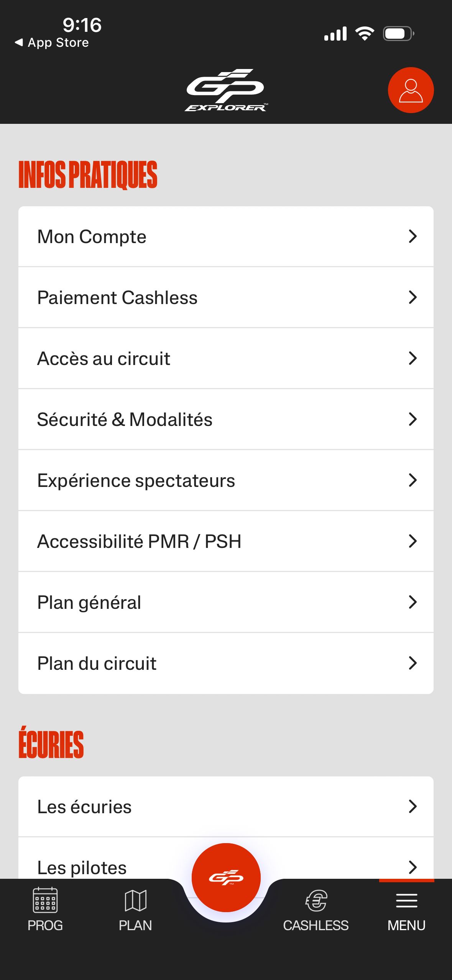This screenshot has width=452, height=980.
Task: Tap chevron beside Paiement Cashless
Action: 413,298
